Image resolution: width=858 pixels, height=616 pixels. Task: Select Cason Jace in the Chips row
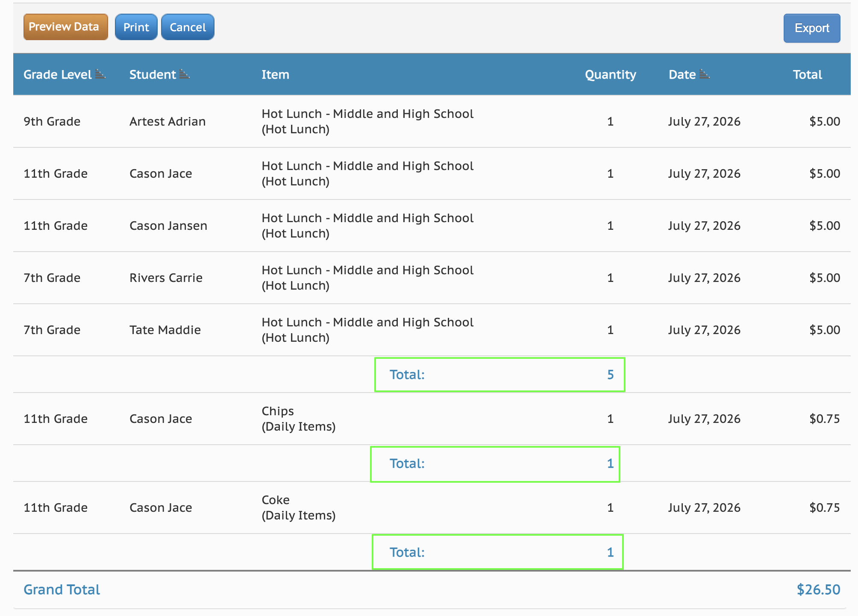[x=161, y=419]
